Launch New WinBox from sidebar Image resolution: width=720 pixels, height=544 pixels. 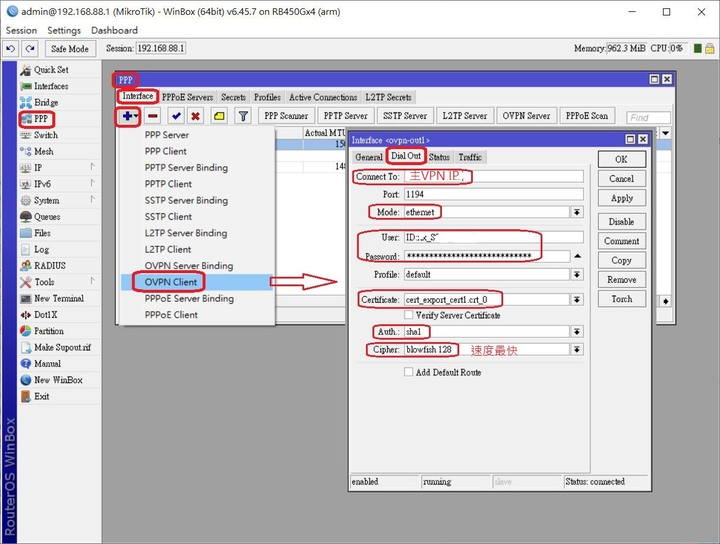click(x=59, y=380)
